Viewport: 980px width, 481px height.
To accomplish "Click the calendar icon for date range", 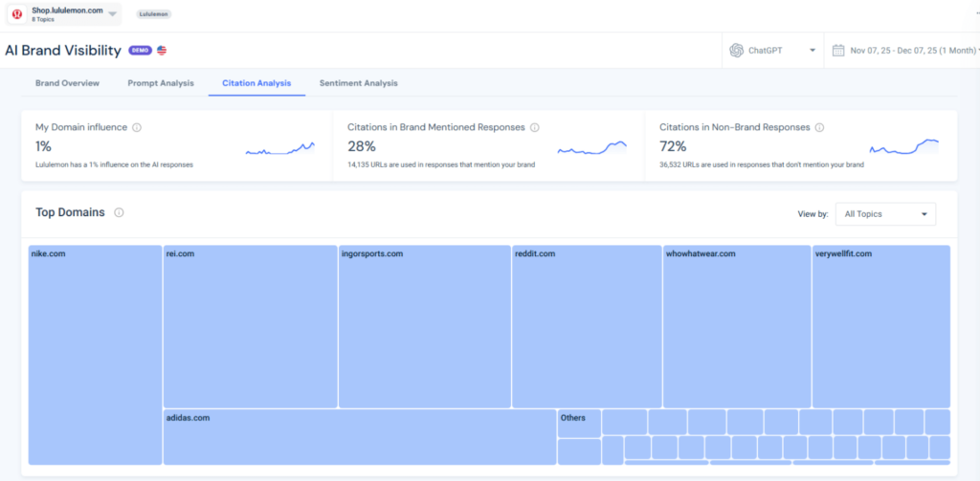I will point(838,51).
